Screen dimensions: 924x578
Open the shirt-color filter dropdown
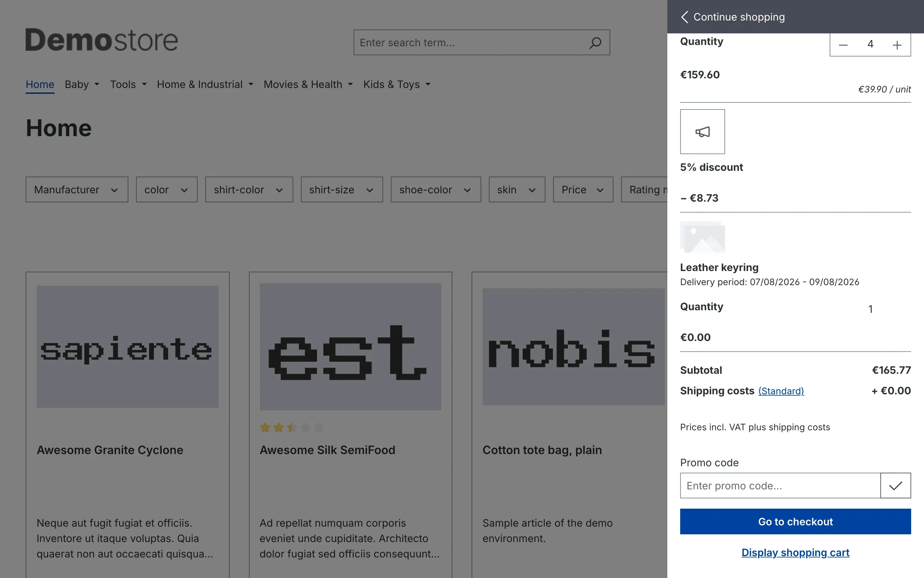point(249,189)
